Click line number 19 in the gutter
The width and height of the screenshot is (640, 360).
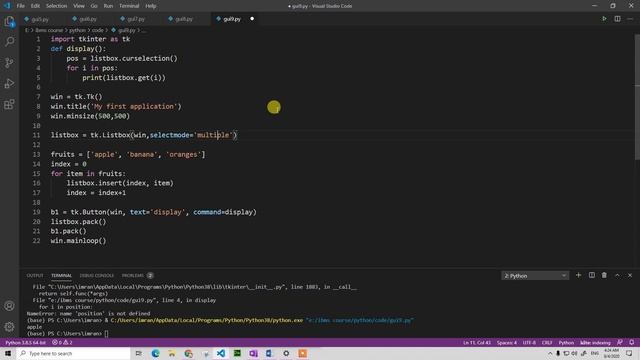(36, 212)
